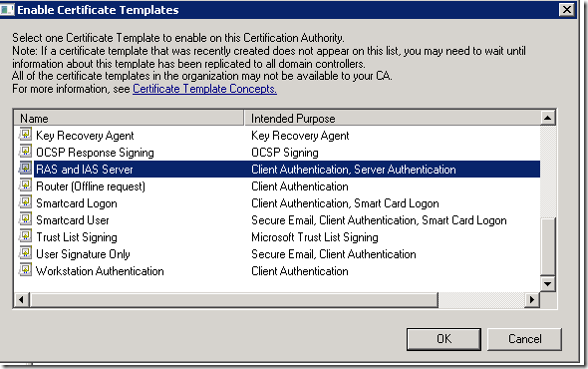Click the Workstation Authentication template icon

point(25,270)
